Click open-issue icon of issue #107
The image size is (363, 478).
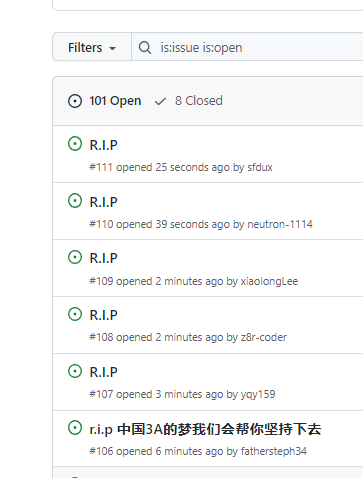point(75,371)
